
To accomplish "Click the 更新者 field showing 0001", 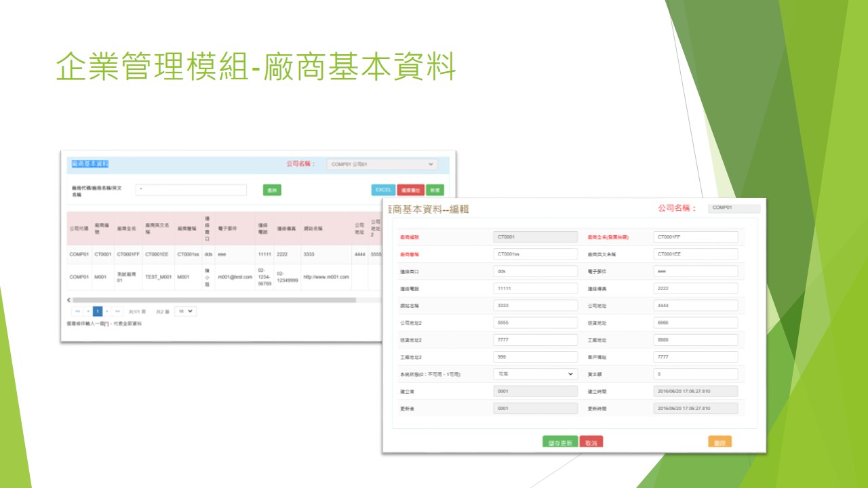I will (x=536, y=408).
